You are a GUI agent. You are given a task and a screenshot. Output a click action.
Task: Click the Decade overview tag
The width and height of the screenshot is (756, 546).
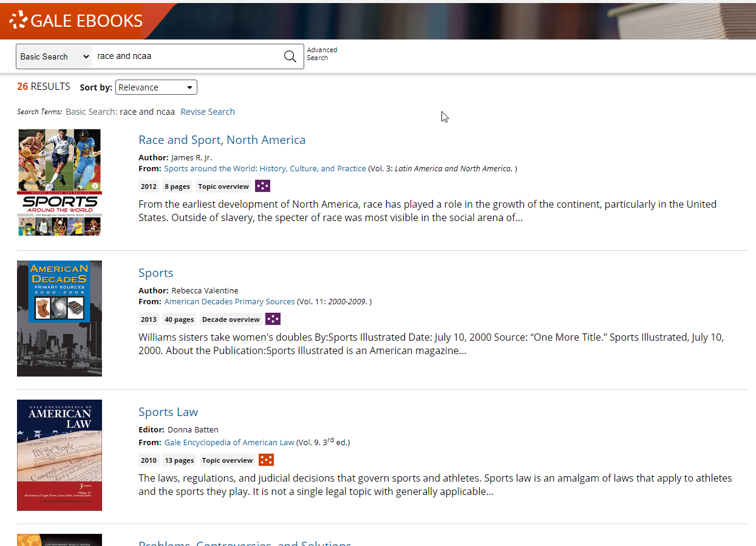231,319
